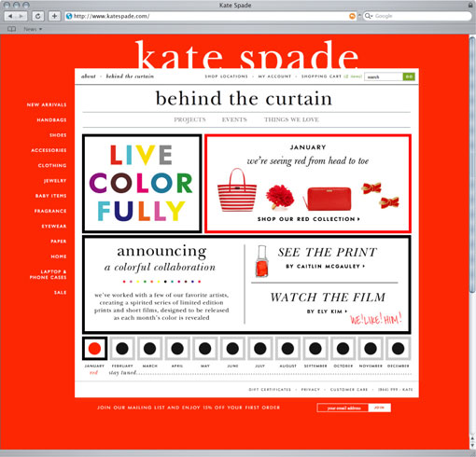Open Shop Our Red Collection link
476x457 pixels.
point(309,219)
